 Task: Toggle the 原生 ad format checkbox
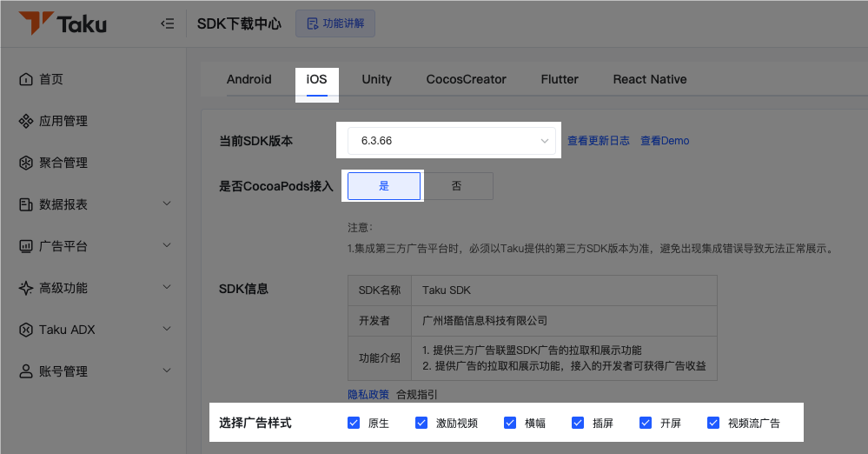pyautogui.click(x=354, y=423)
